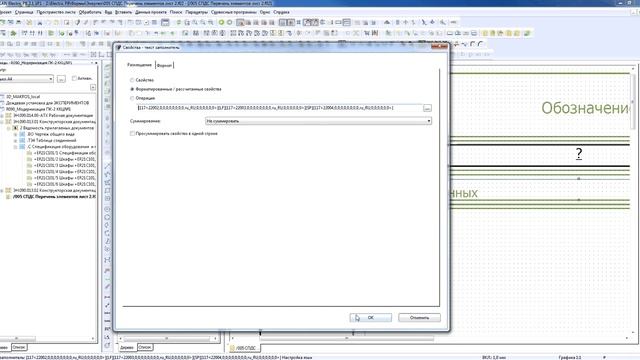The image size is (640, 360).
Task: Expand the ЭН1090.013.02 Конструкторская node
Action: (x=2, y=191)
